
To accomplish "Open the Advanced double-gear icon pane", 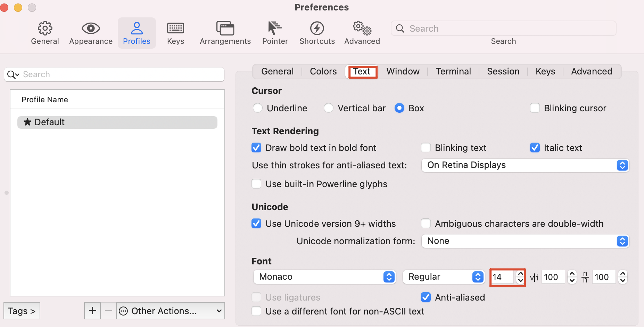I will tap(362, 29).
